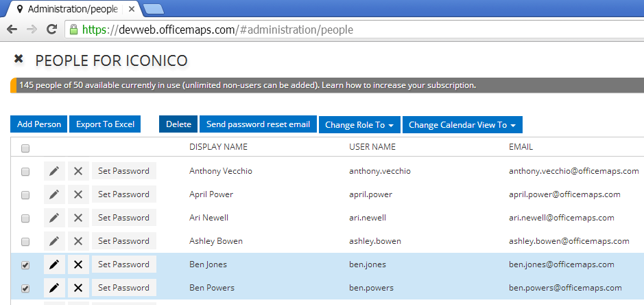
Task: Check the box for Anthony Vecchio
Action: [25, 172]
